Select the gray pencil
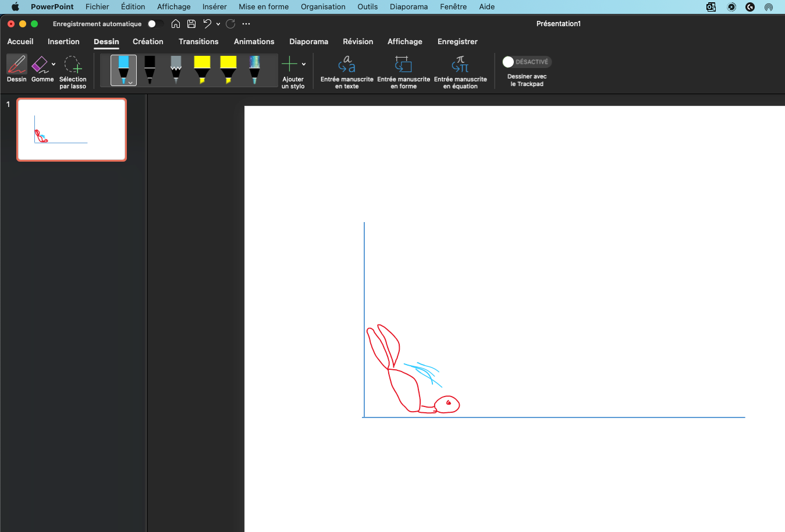785x532 pixels. (176, 69)
